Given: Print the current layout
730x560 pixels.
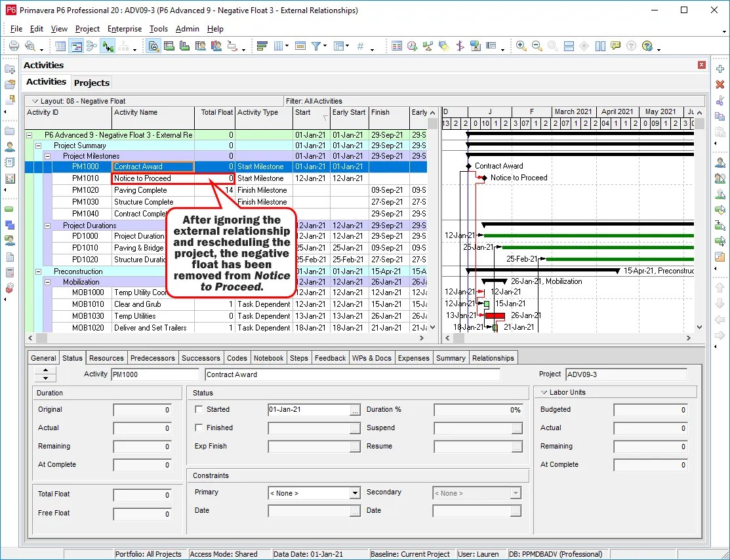Looking at the screenshot, I should [13, 46].
